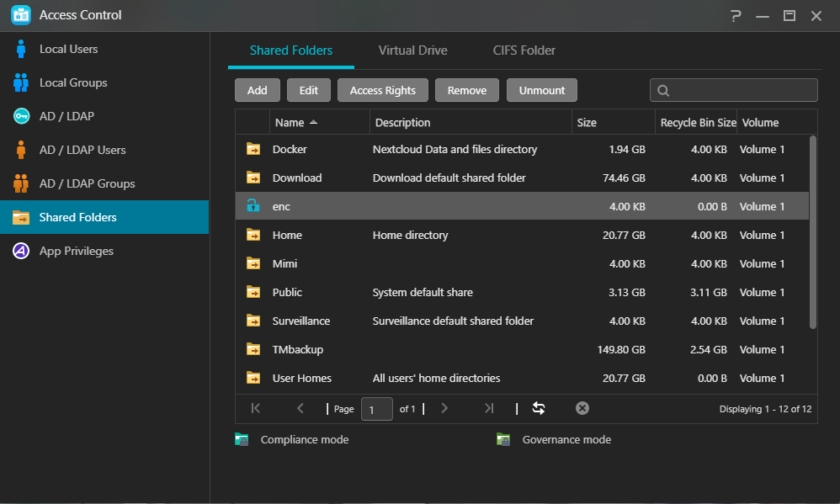Click the TMbackup folder icon
The height and width of the screenshot is (504, 840).
(x=253, y=349)
